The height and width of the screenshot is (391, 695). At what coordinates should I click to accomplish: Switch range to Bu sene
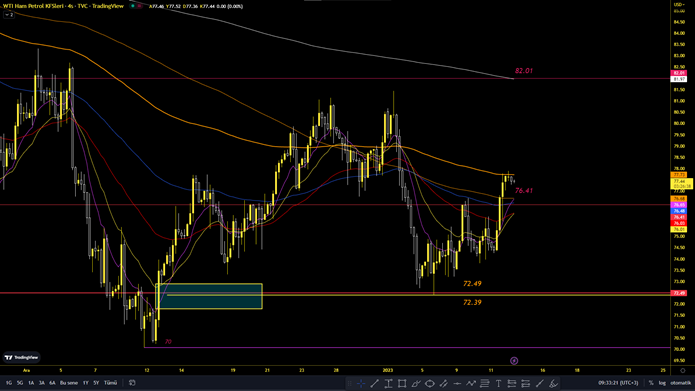[69, 383]
